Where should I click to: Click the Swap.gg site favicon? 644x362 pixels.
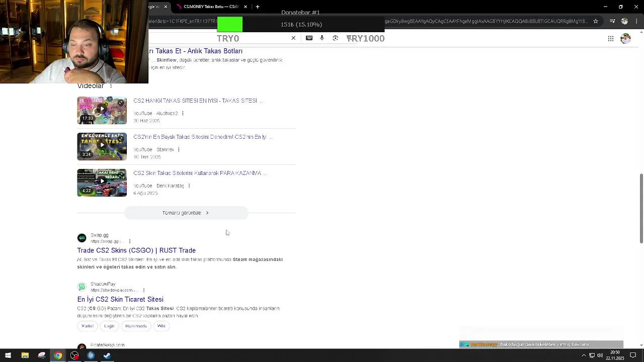82,238
